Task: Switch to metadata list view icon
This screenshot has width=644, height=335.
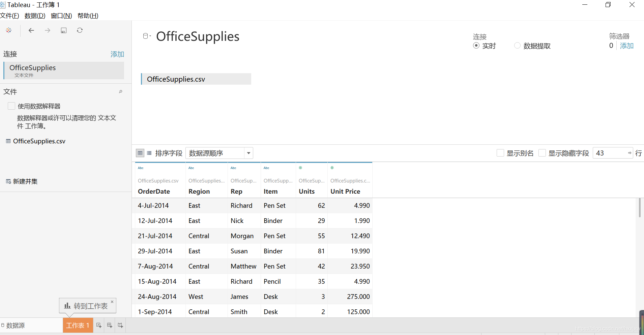Action: coord(149,153)
